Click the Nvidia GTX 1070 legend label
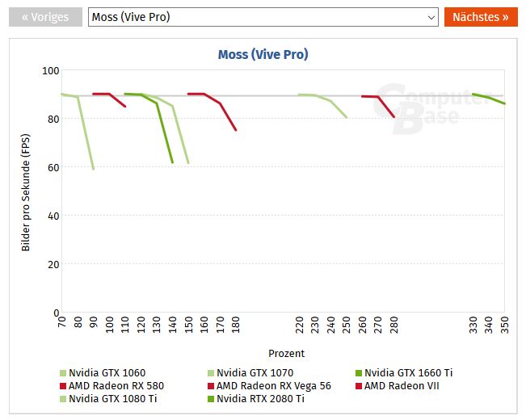The image size is (526, 420). point(255,373)
